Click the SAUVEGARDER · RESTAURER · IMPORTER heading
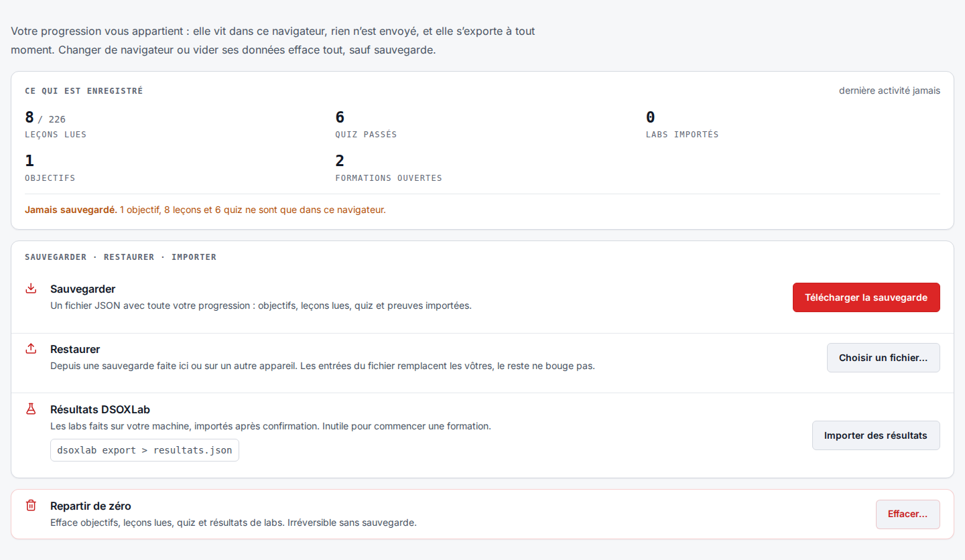The image size is (965, 560). tap(121, 257)
